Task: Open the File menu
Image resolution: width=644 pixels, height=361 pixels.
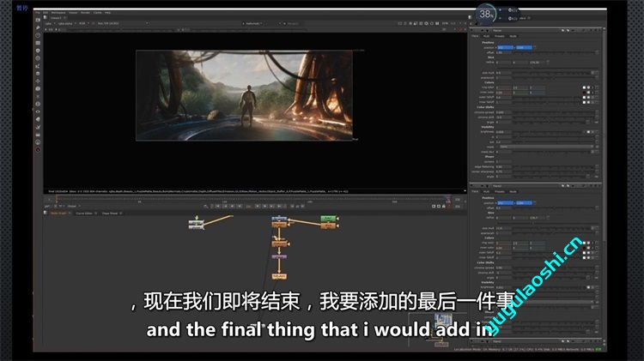Action: (x=38, y=13)
